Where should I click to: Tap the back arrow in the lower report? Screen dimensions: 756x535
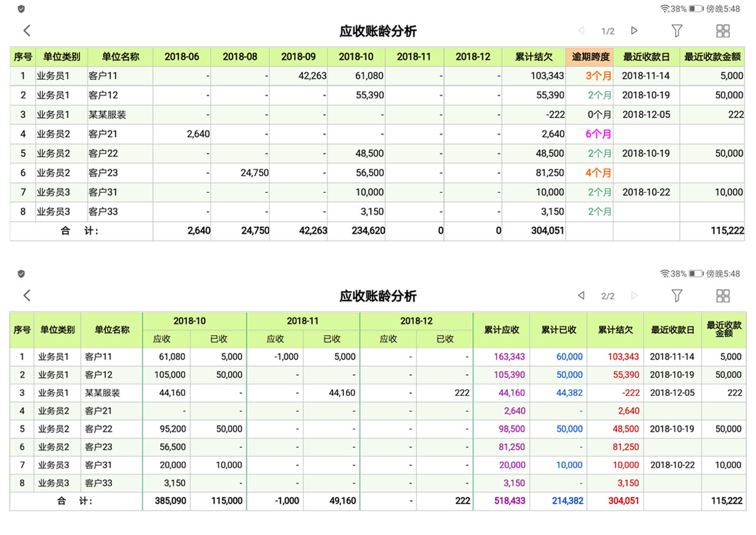pos(27,295)
